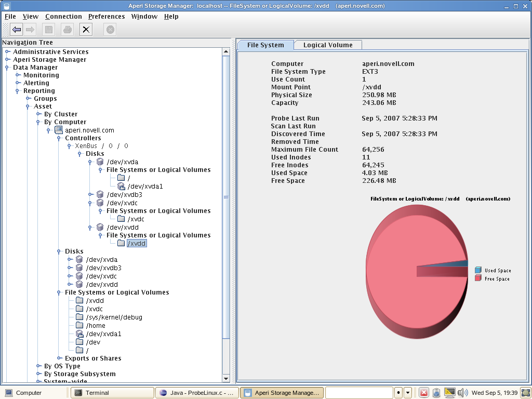Click the network monitor icon in the system tray
532x399 pixels.
point(449,393)
